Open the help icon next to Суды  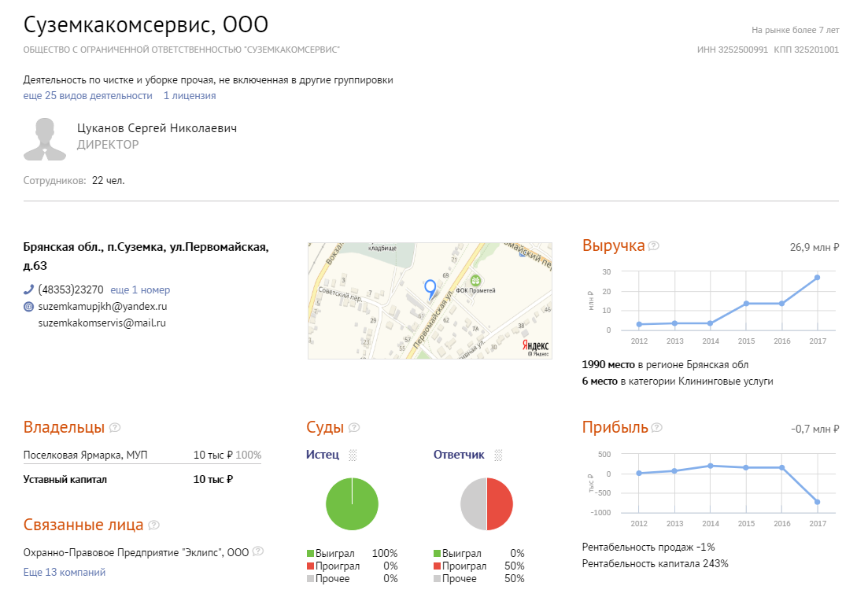pos(354,427)
